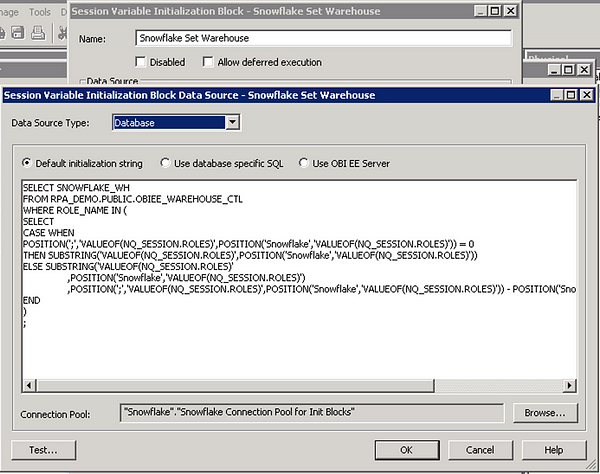This screenshot has width=600, height=474.
Task: Click the Cut scissors icon in toolbar
Action: click(x=62, y=33)
